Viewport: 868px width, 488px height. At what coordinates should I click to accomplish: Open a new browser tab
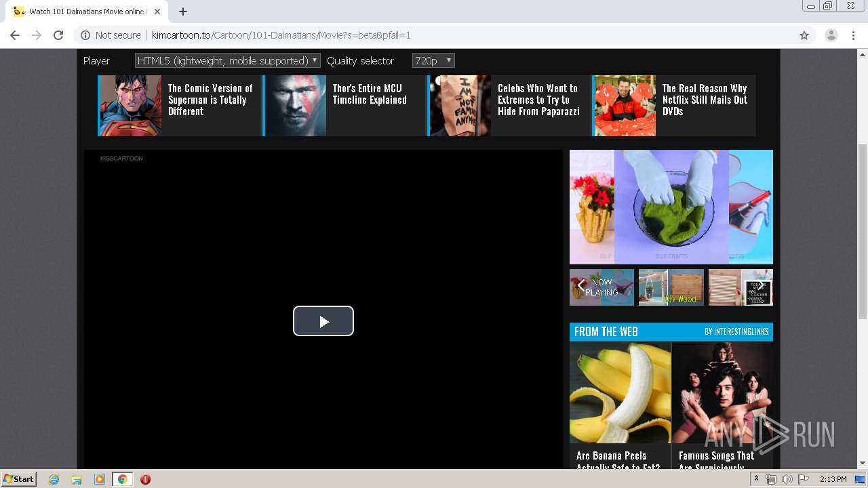[183, 12]
